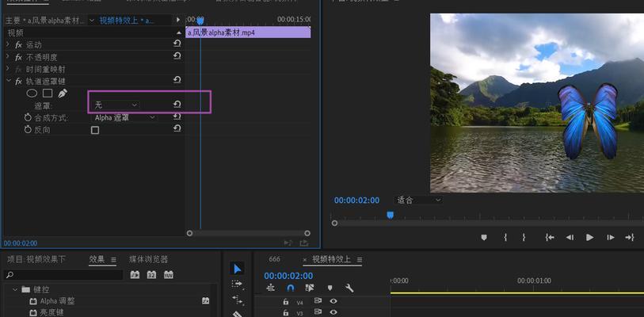This screenshot has height=317, width=644.
Task: Open the 遮罩 dropdown showing 无
Action: [116, 105]
